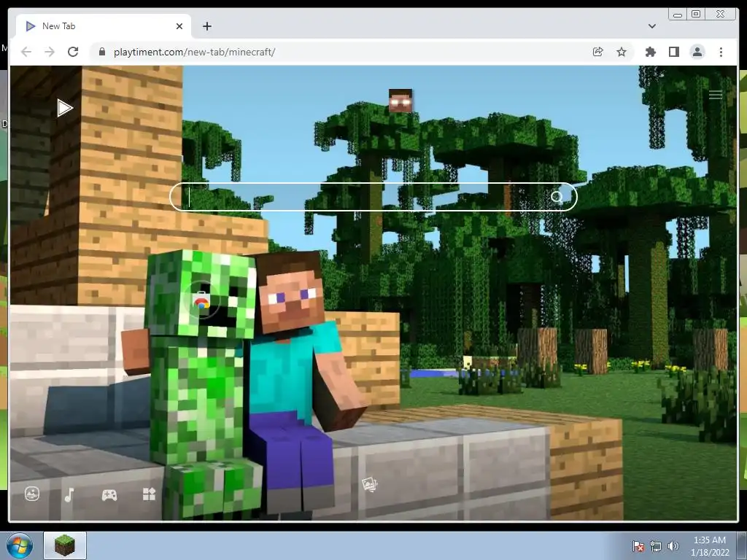Image resolution: width=747 pixels, height=560 pixels.
Task: Open the apps widgets icon
Action: [x=149, y=494]
